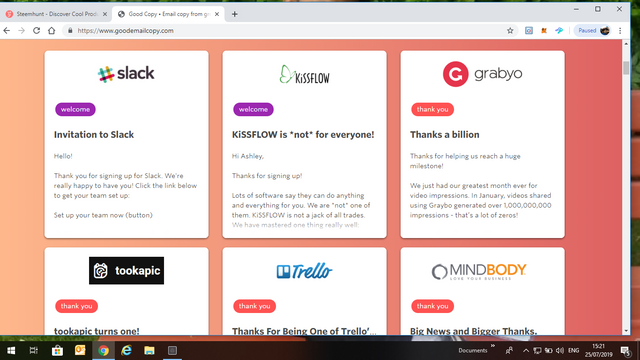The width and height of the screenshot is (640, 360).
Task: Click the MINDBODY logo
Action: tap(479, 272)
